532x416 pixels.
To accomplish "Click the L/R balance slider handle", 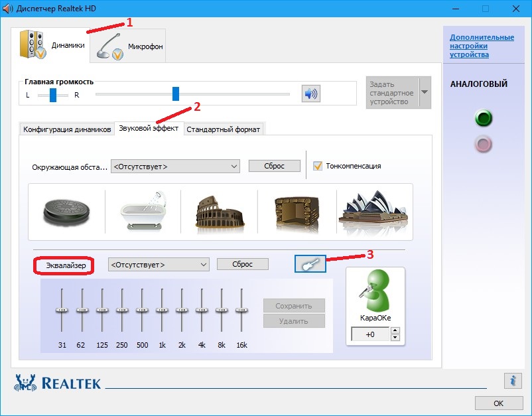I will pos(53,95).
